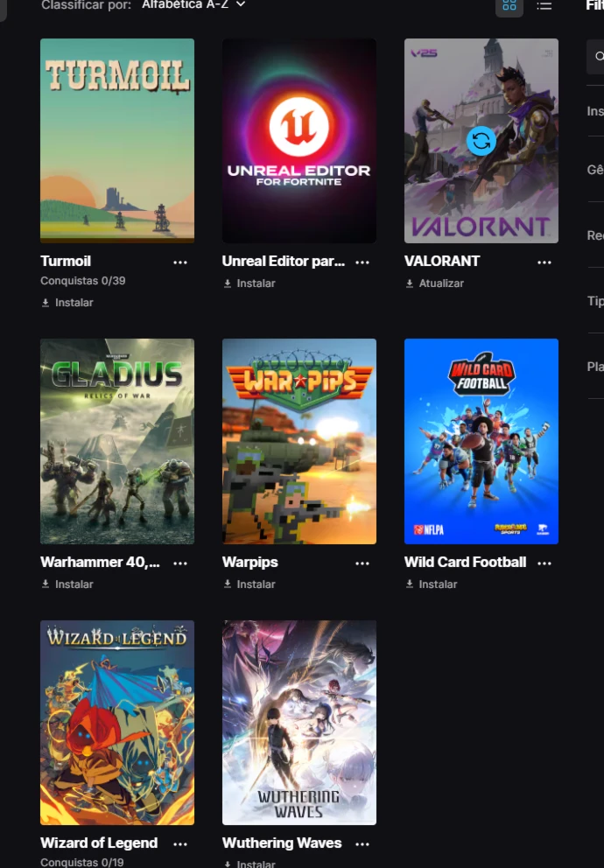Viewport: 604px width, 868px height.
Task: Open the three-dot menu for VALORANT
Action: tap(544, 262)
